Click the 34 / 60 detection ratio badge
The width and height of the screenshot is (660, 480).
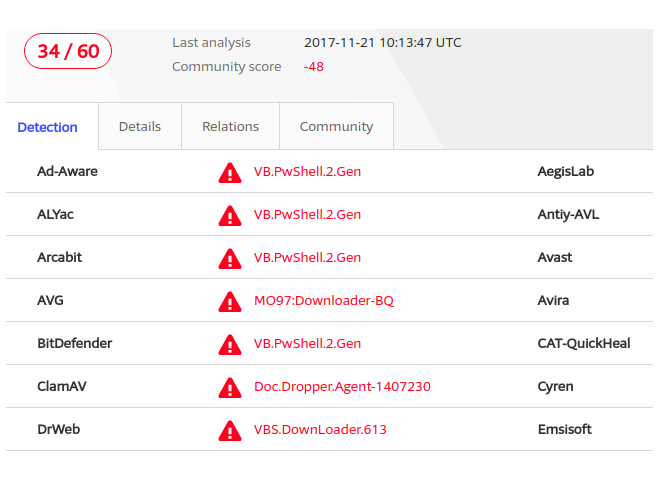pyautogui.click(x=68, y=51)
